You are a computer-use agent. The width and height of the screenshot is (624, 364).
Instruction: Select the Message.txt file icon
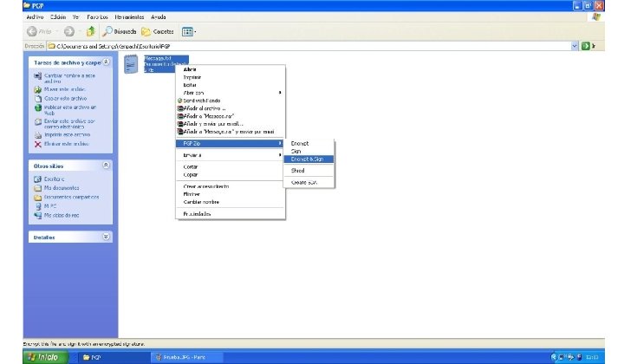[132, 64]
